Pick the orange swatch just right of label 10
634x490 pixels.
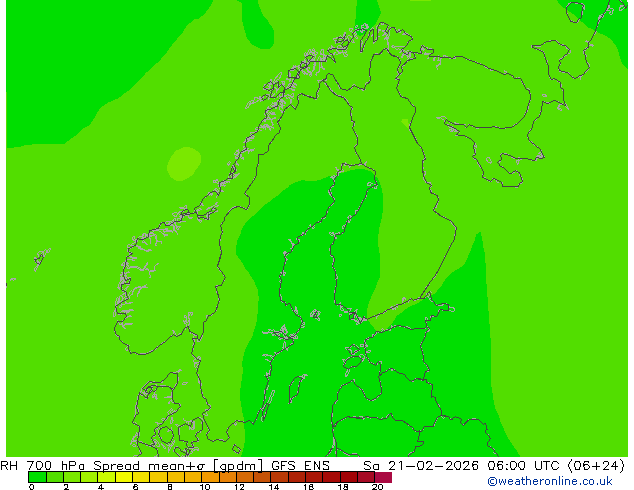[x=210, y=477]
